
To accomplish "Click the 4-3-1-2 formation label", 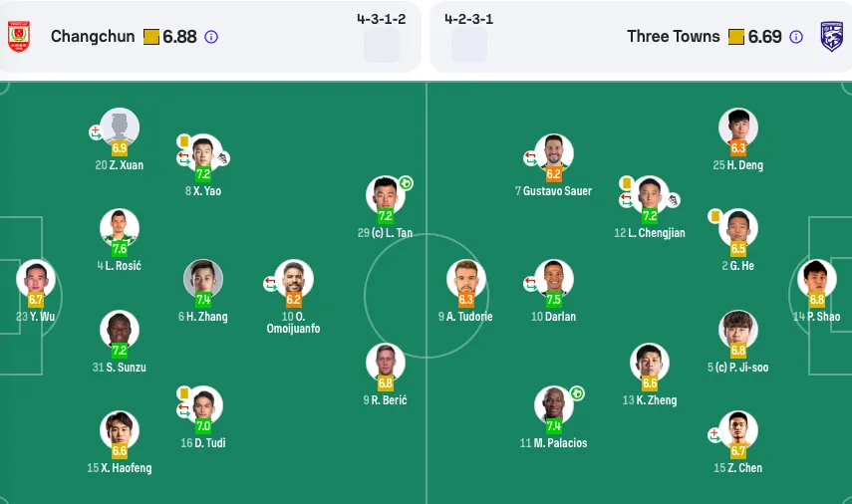I will click(382, 19).
